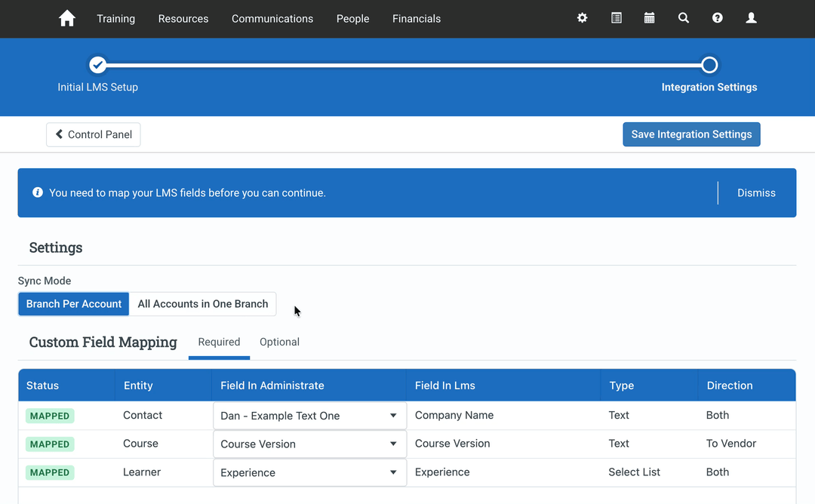The height and width of the screenshot is (504, 815).
Task: Click the Integration Settings step label
Action: pos(709,88)
